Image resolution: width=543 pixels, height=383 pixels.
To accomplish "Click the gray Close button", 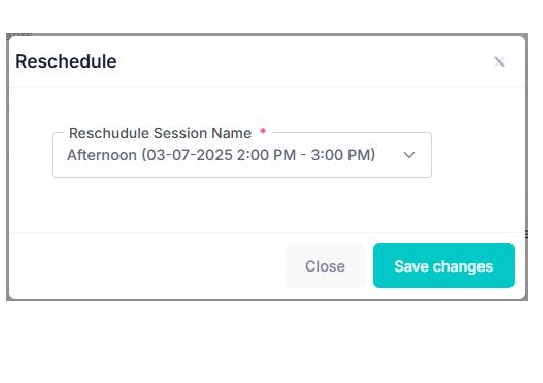I will click(325, 266).
